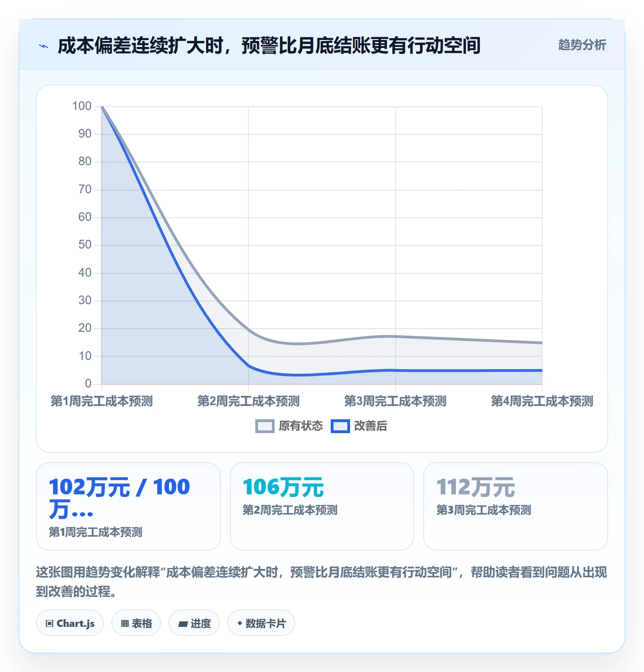
Task: Click the y-axis value 30
Action: pyautogui.click(x=85, y=301)
